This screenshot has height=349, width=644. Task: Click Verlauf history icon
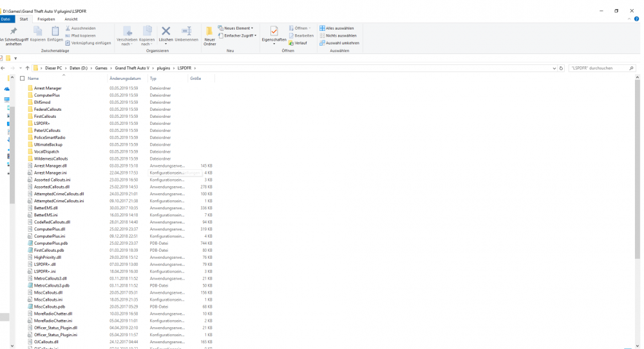point(291,43)
